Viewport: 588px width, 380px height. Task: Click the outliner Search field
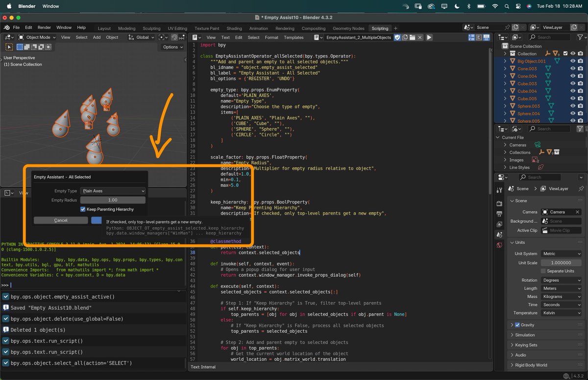tap(550, 37)
